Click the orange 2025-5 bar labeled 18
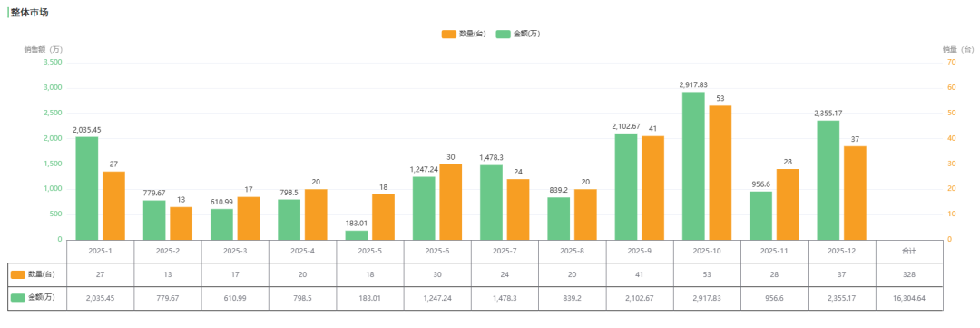 click(x=384, y=217)
